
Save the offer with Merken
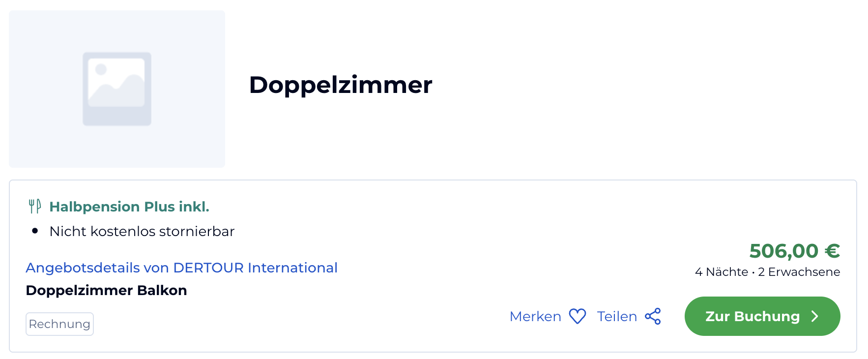pos(548,316)
